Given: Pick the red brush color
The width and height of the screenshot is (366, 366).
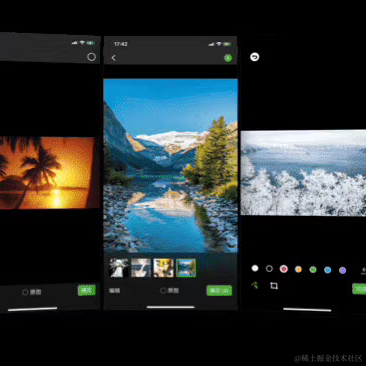Looking at the screenshot, I should pyautogui.click(x=284, y=269).
